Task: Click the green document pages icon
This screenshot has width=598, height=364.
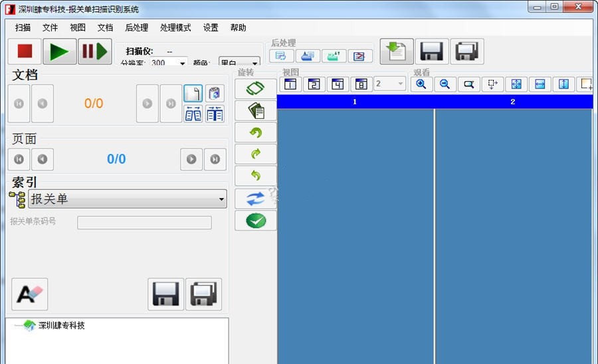Action: (x=256, y=111)
